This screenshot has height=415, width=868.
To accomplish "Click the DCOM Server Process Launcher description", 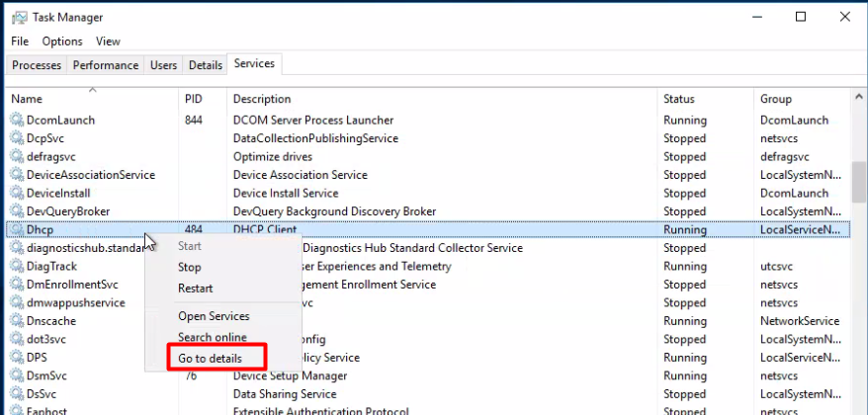I will pos(313,121).
